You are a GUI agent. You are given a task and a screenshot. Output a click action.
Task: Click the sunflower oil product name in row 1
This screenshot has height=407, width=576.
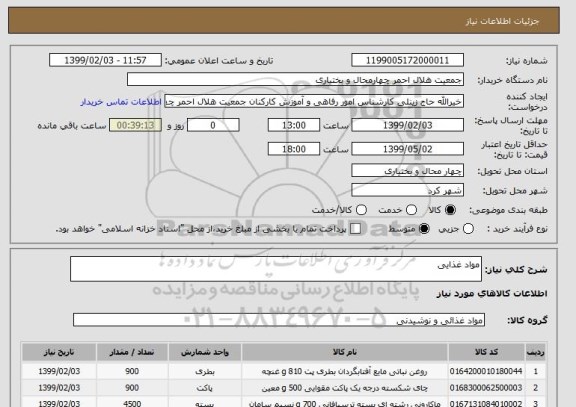[x=344, y=371]
